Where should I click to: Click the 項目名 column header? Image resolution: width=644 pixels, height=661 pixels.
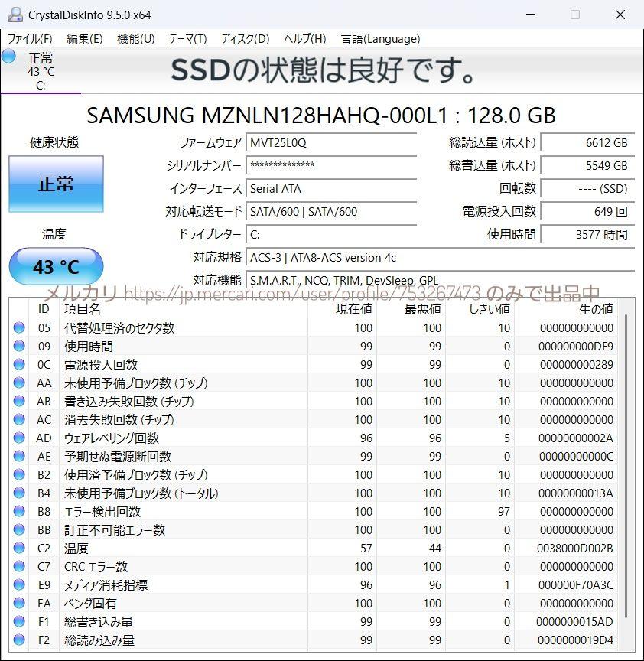tap(184, 309)
